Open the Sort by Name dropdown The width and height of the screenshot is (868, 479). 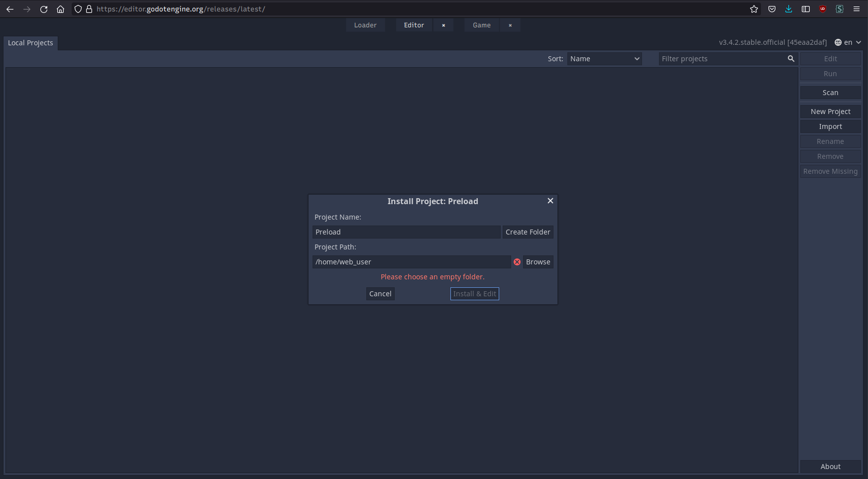coord(604,58)
